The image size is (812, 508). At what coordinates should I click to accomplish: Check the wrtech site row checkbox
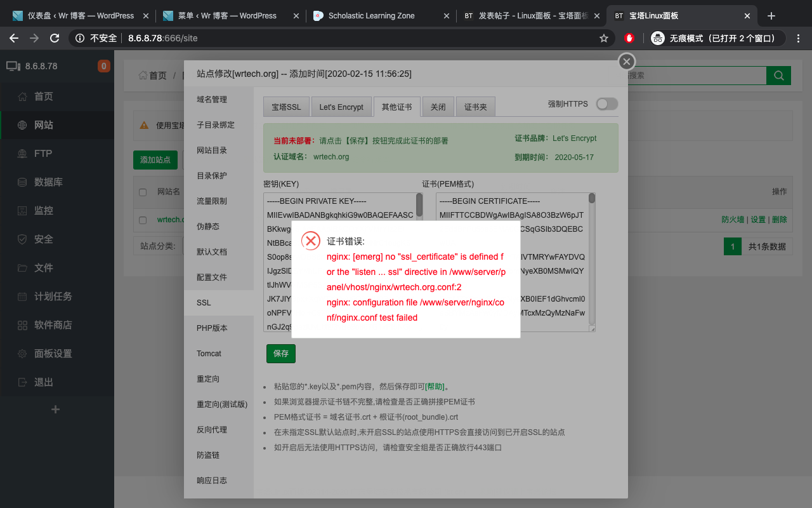[143, 220]
